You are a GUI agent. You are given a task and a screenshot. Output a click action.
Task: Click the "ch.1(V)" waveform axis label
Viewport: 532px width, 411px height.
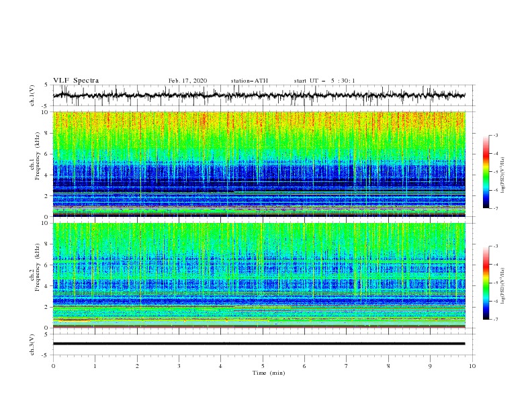tap(32, 95)
